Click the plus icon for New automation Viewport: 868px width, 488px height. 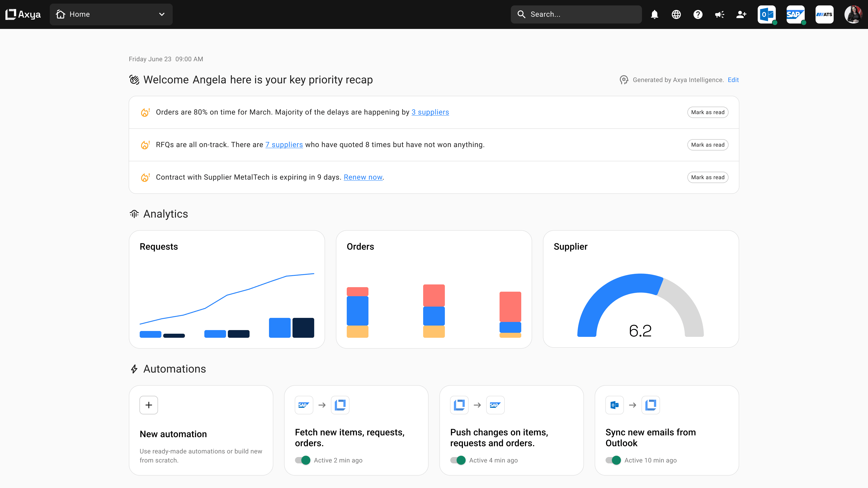tap(149, 405)
